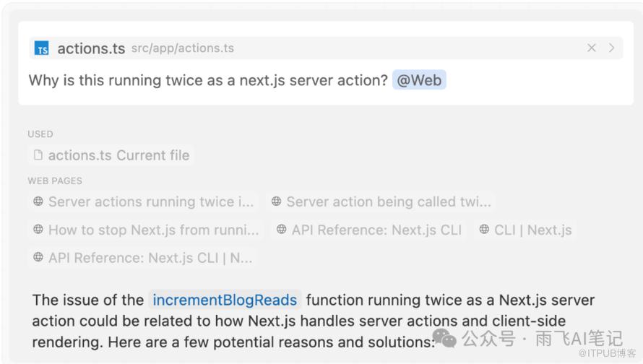The height and width of the screenshot is (364, 643).
Task: Open 'Server actions running twice i...' web page
Action: [144, 201]
